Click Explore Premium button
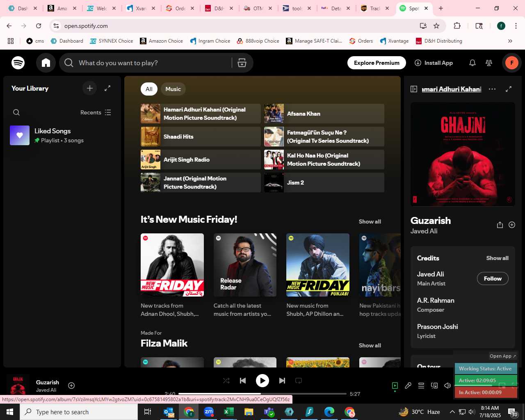Image resolution: width=525 pixels, height=420 pixels. 377,63
